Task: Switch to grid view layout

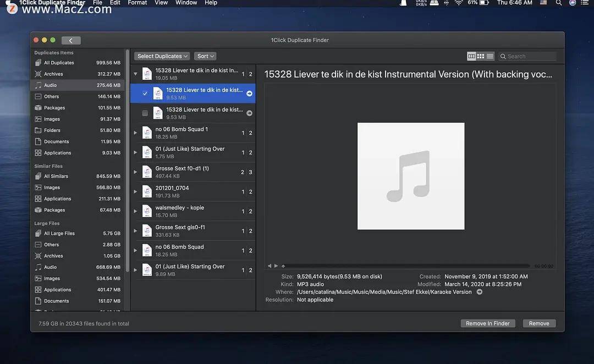Action: pos(481,56)
